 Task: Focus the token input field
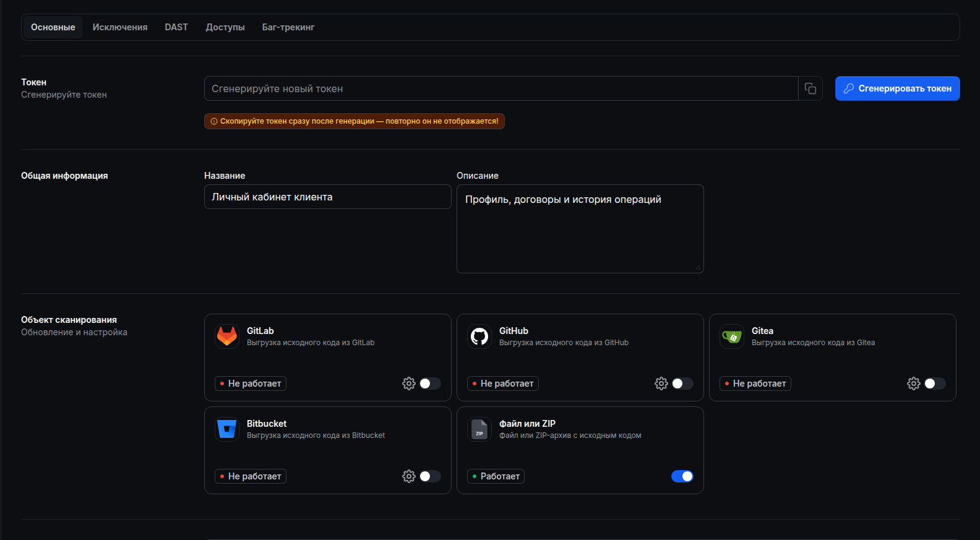coord(501,88)
